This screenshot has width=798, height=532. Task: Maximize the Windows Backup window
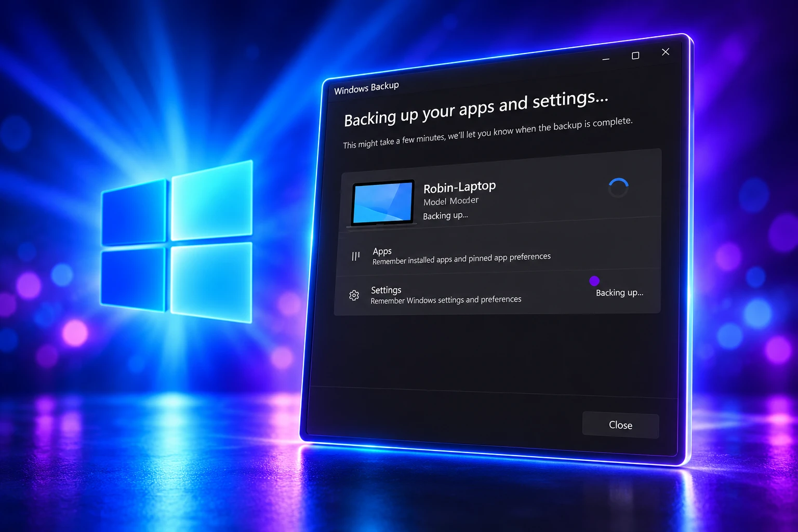pyautogui.click(x=635, y=56)
